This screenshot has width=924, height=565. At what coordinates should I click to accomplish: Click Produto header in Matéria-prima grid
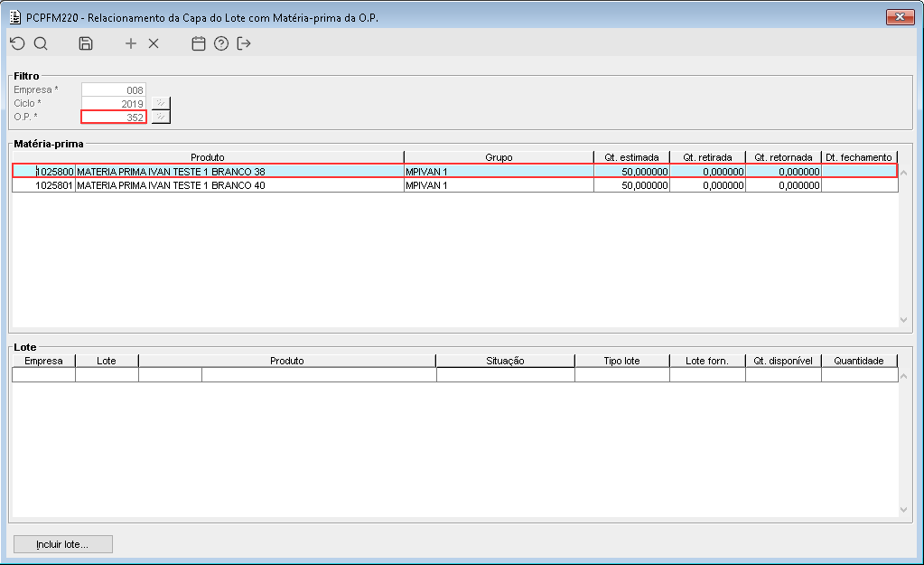208,157
